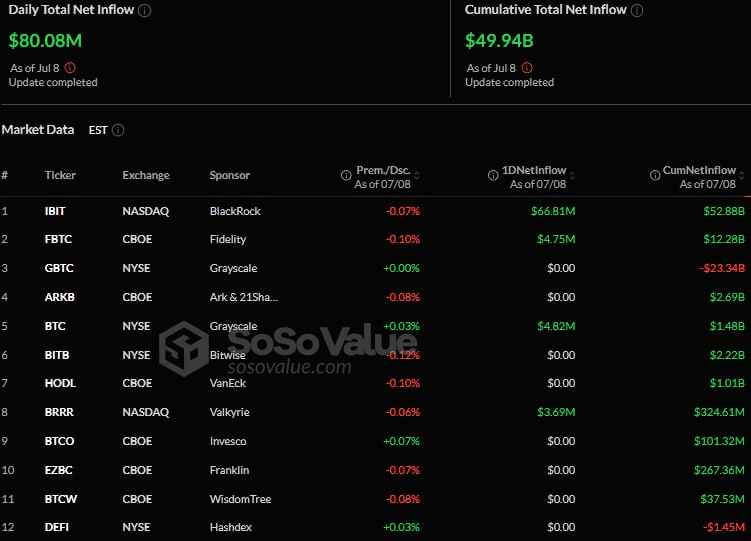
Task: Click the $49.94B cumulative inflow value
Action: [499, 41]
